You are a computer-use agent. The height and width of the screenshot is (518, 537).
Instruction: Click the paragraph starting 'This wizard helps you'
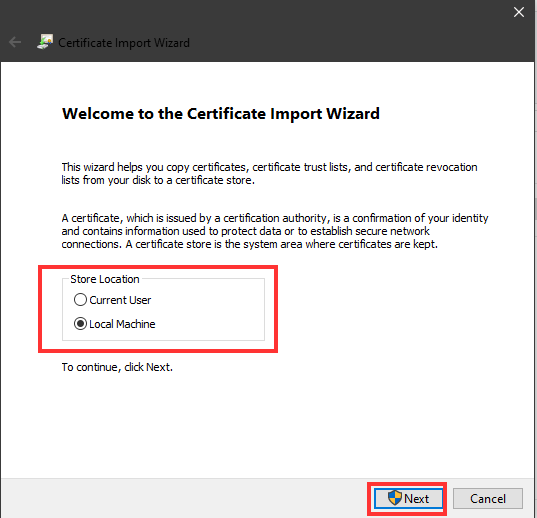pos(270,174)
